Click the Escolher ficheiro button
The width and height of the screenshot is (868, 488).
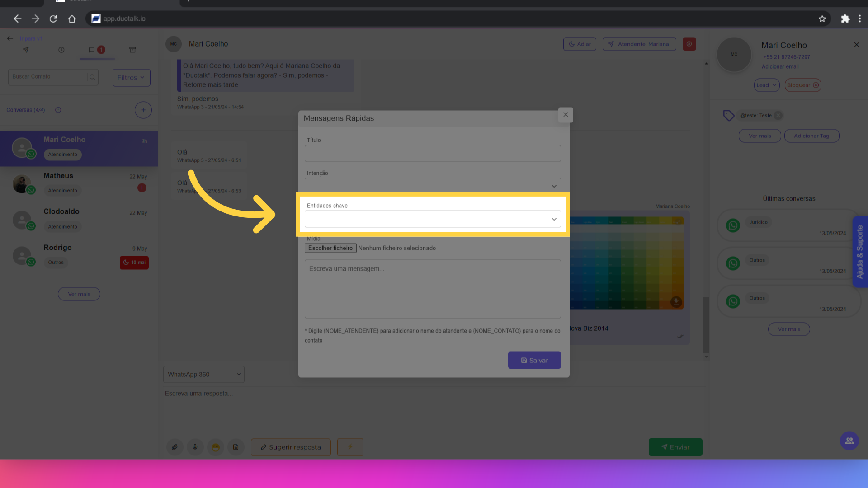point(330,248)
